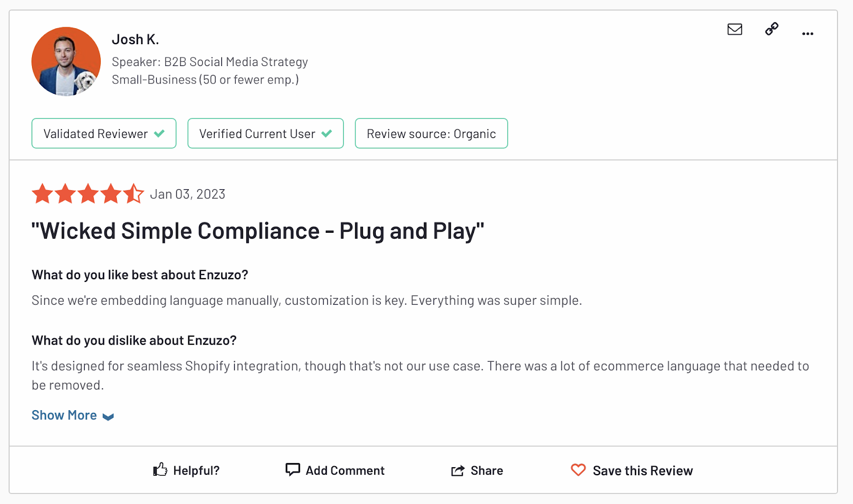Click the speech bubble comment icon

[293, 469]
